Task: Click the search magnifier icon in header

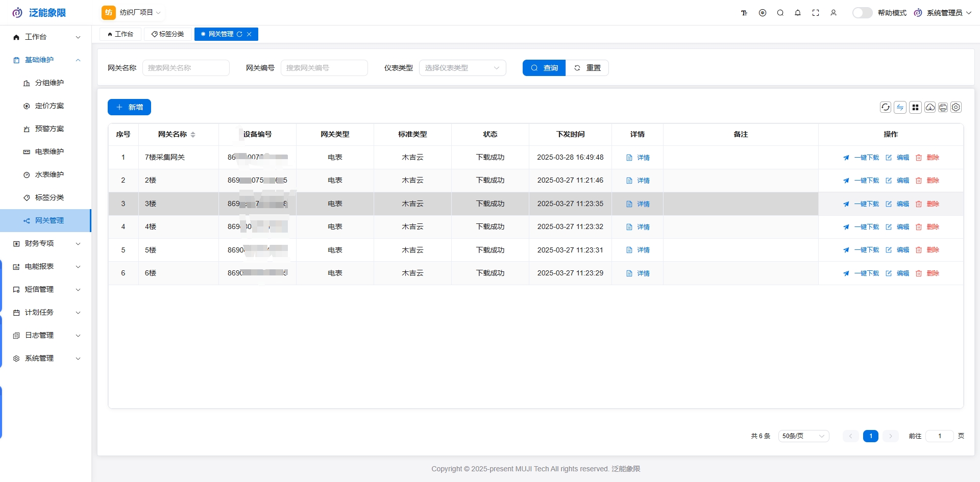Action: pos(780,13)
